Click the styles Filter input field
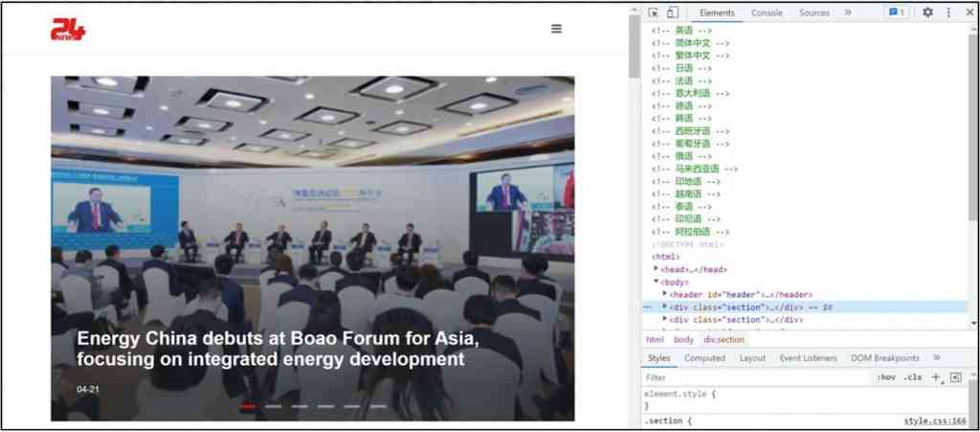This screenshot has height=432, width=980. (746, 377)
